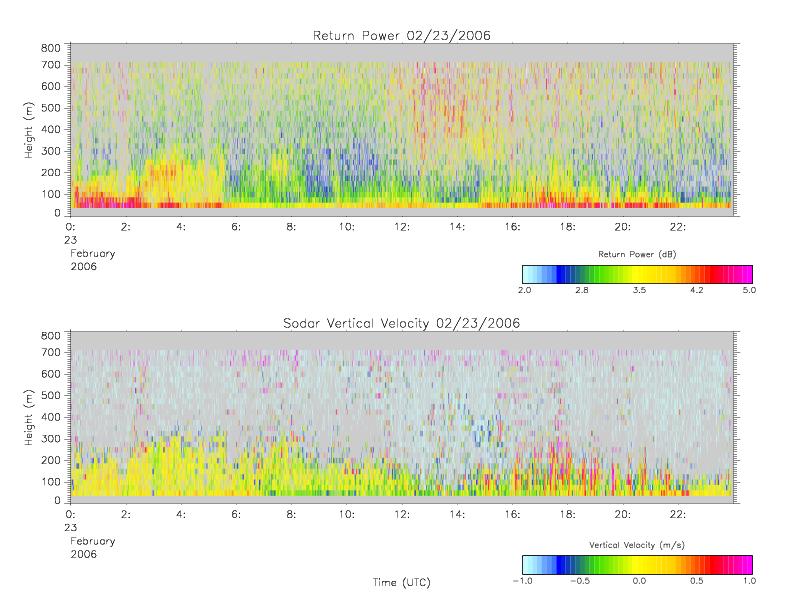This screenshot has width=791, height=611.
Task: Click the "4:" time tick under Vertical Velocity plot
Action: [x=181, y=515]
